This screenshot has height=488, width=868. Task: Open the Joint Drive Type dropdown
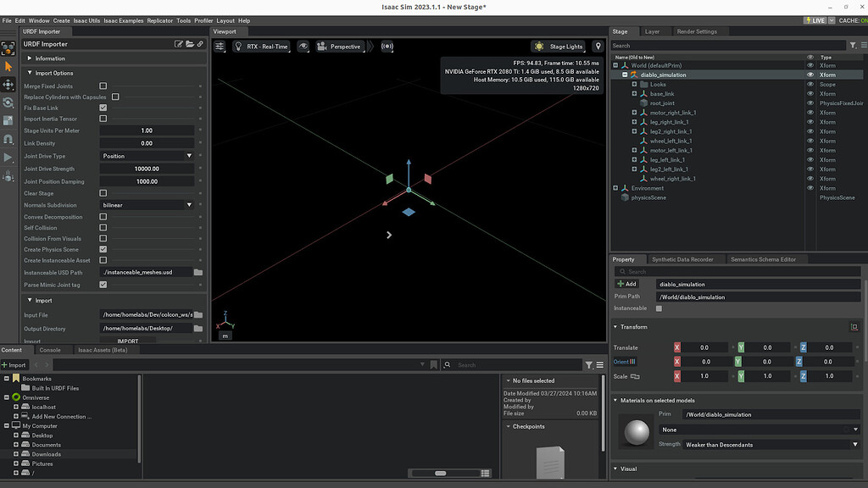[x=147, y=156]
